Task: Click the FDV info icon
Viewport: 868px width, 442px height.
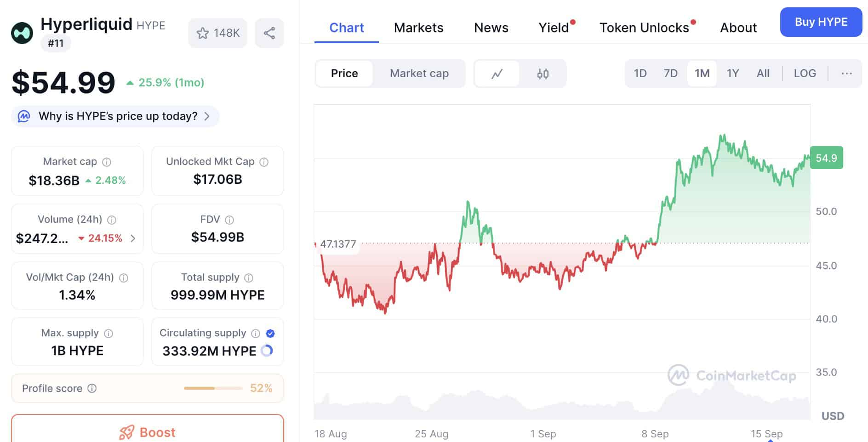Action: pyautogui.click(x=229, y=220)
